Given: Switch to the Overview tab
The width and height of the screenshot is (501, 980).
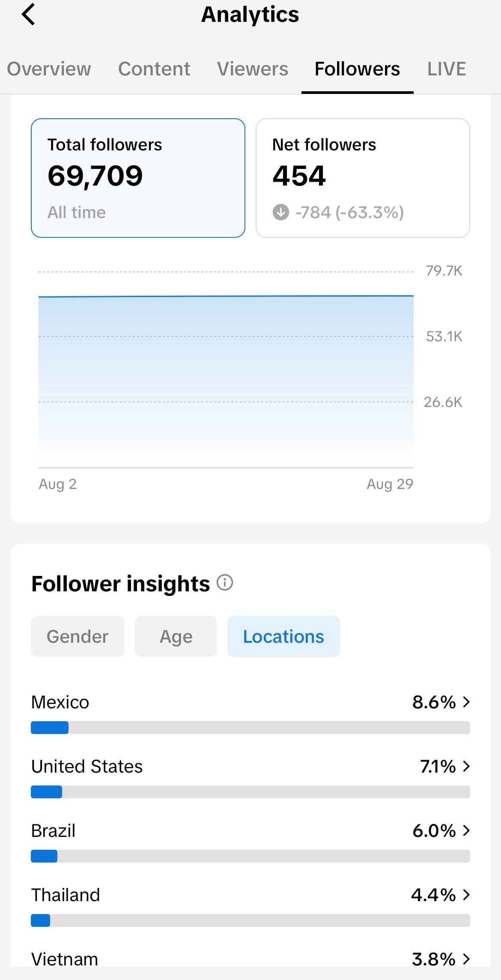Looking at the screenshot, I should pyautogui.click(x=49, y=69).
